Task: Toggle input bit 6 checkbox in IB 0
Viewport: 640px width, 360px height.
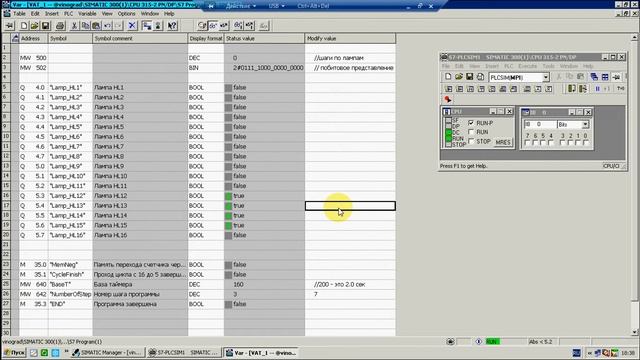Action: click(535, 143)
